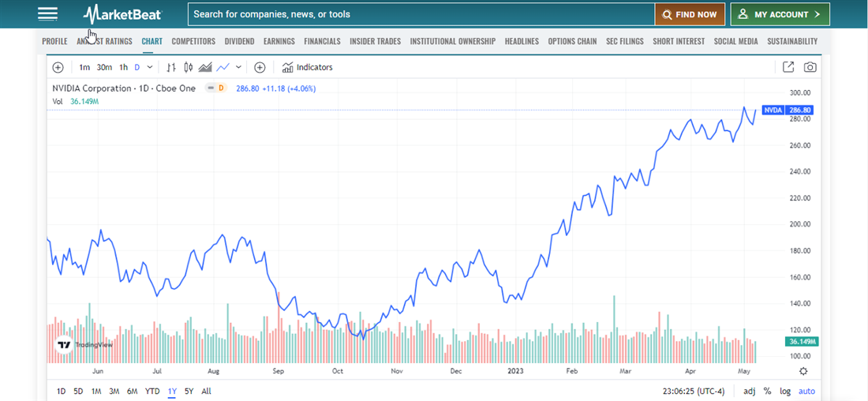Screen dimensions: 868x401
Task: Open the DIVIDEND tab
Action: pyautogui.click(x=239, y=42)
